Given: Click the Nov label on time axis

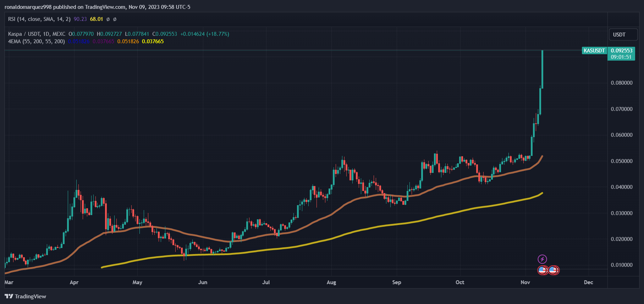Looking at the screenshot, I should tap(525, 282).
